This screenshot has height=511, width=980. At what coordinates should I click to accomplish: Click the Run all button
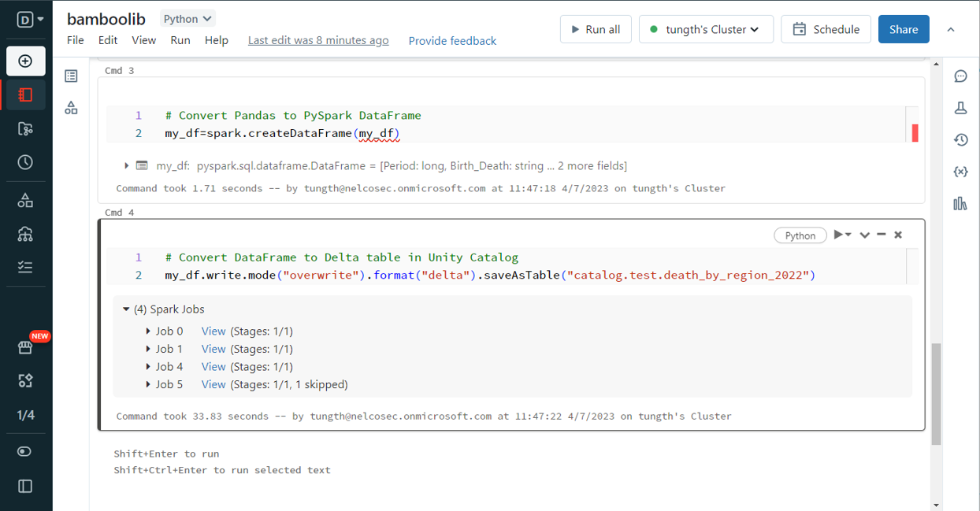595,29
